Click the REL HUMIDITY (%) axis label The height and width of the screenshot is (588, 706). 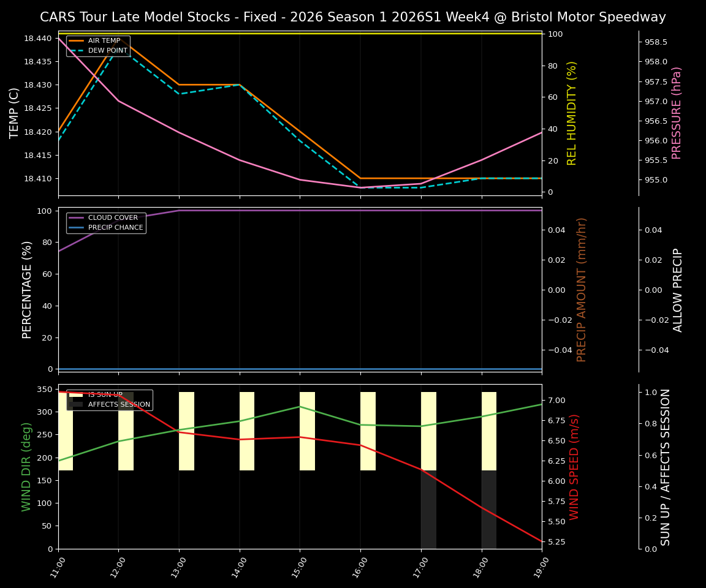click(571, 113)
